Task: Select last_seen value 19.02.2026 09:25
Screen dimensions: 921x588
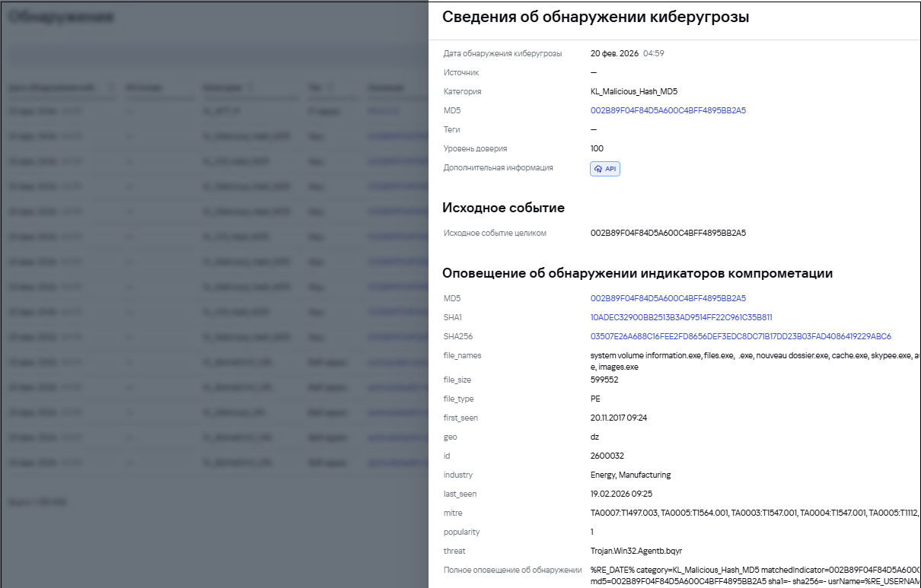Action: click(620, 494)
